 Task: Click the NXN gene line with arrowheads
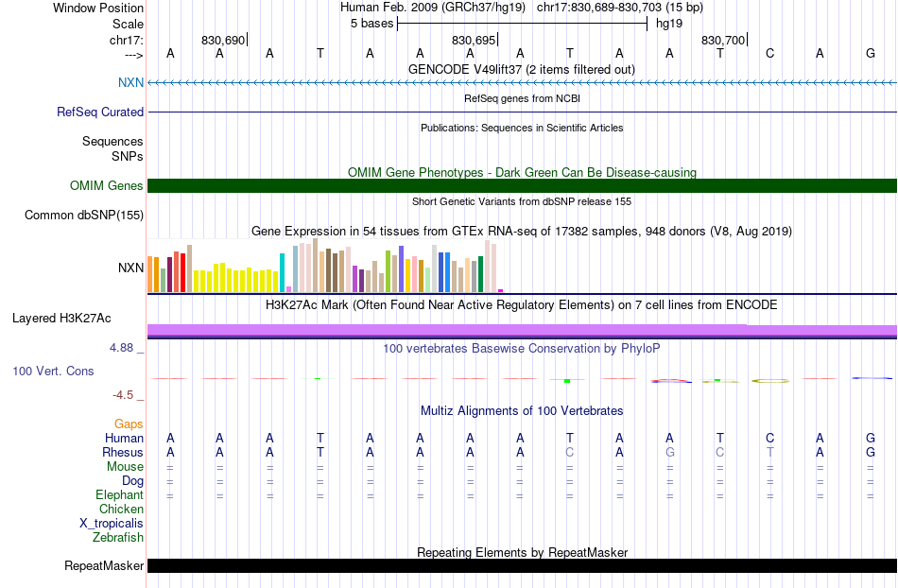click(522, 83)
